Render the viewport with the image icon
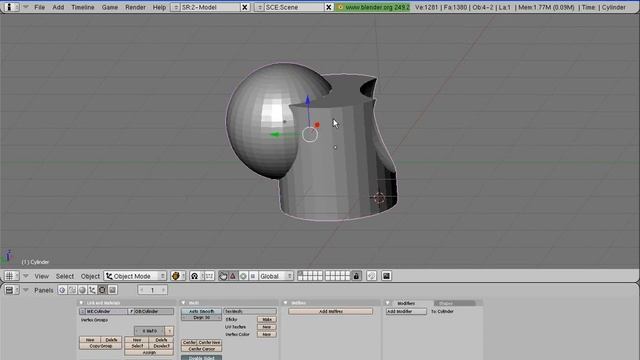Screen dimensions: 640x360 point(387,276)
